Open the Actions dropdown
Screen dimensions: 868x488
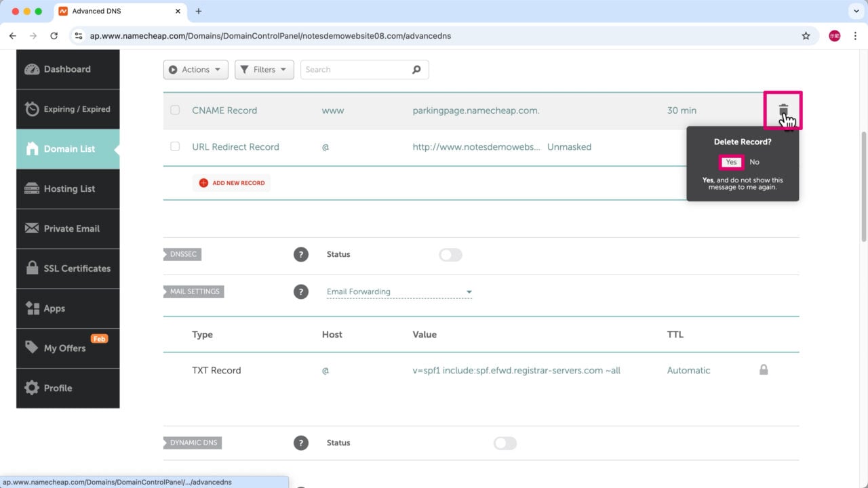pos(195,69)
